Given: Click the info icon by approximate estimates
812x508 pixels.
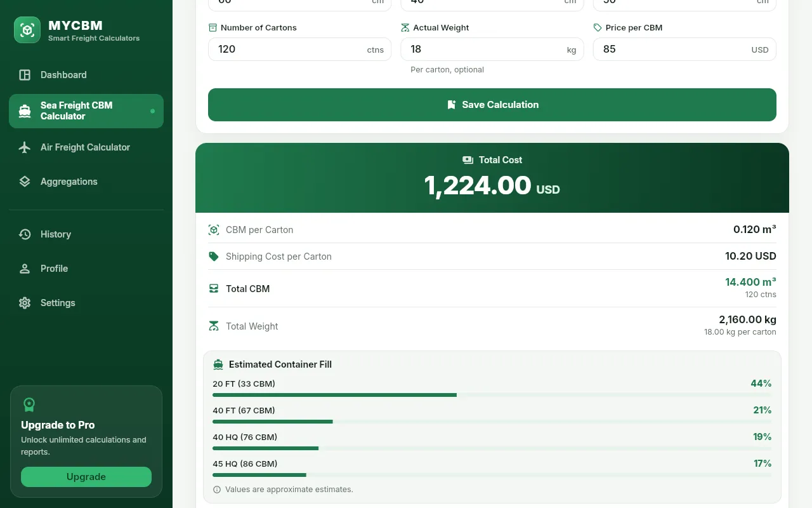Looking at the screenshot, I should 217,490.
